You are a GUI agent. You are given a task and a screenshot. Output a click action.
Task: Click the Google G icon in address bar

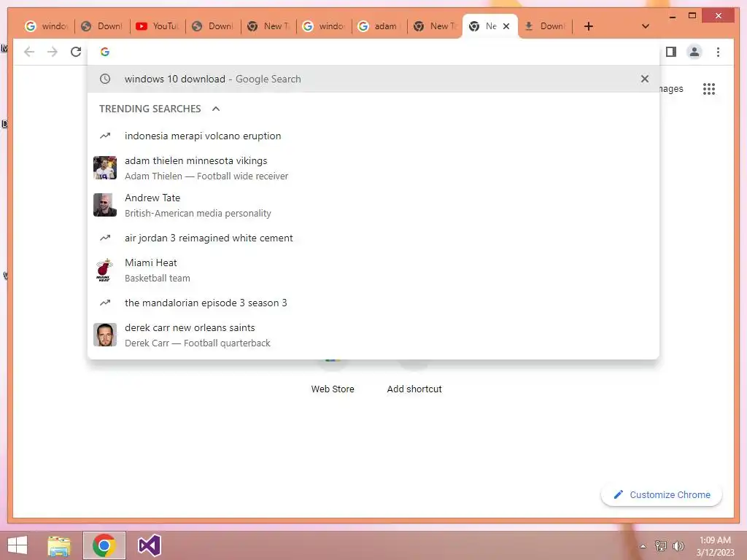pyautogui.click(x=105, y=52)
